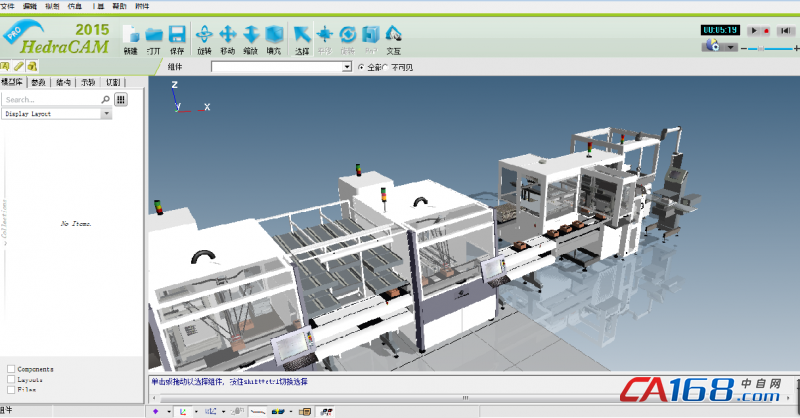Viewport: 800px width, 418px height.
Task: Open dropdown arrow next to blue boxes icon
Action: [x=291, y=411]
